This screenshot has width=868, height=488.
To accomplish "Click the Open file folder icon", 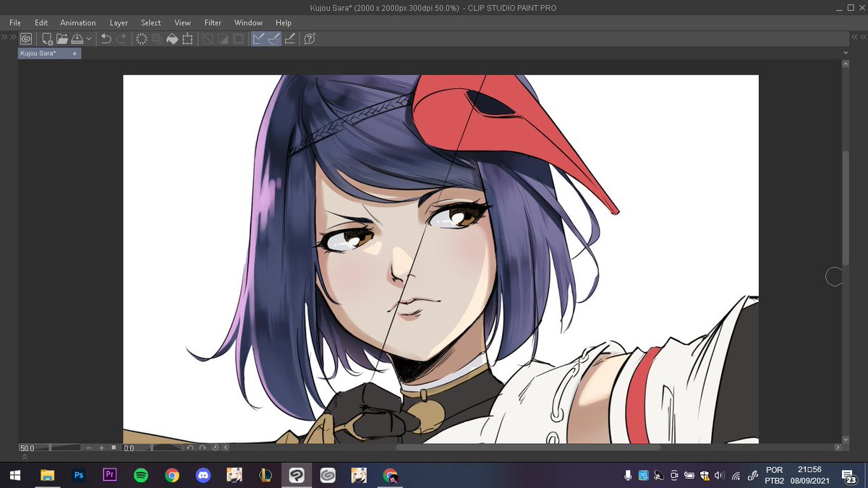I will coord(62,39).
